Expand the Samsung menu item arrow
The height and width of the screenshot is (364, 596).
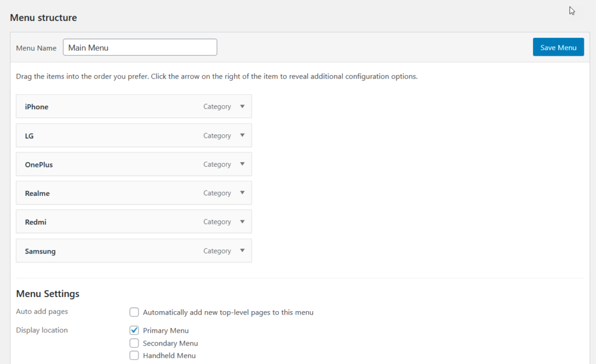point(242,251)
